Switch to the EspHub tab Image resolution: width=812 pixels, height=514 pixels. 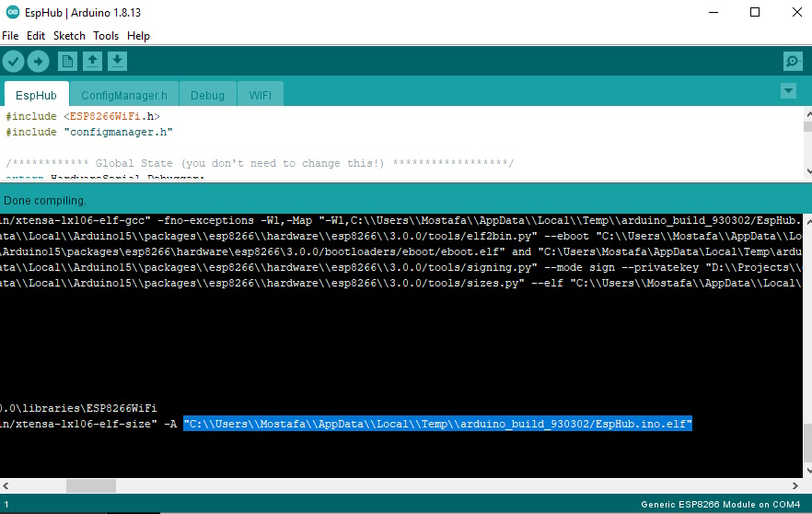coord(36,95)
